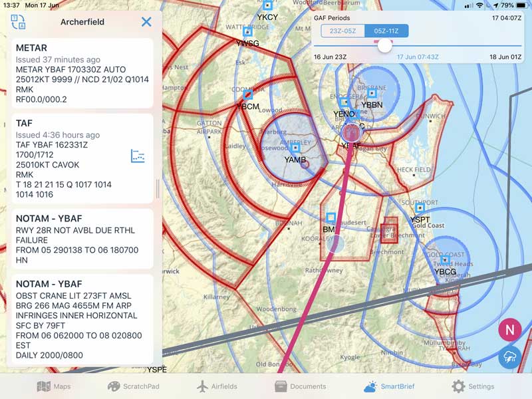This screenshot has height=399, width=532.
Task: Select the SmartBrief tab
Action: [389, 386]
